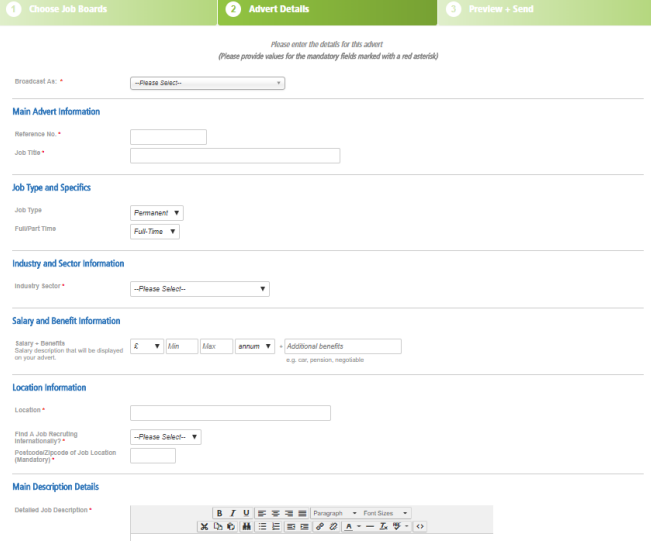Focus the salary Max field
651x541 pixels.
216,346
